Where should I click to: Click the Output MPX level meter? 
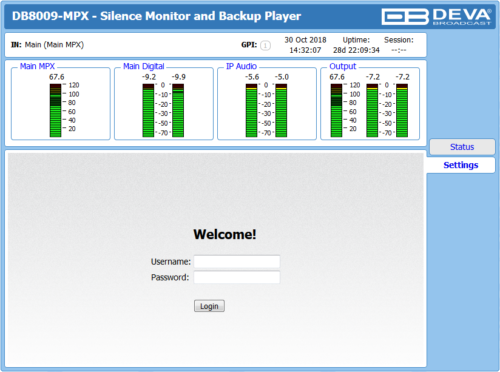tap(336, 110)
